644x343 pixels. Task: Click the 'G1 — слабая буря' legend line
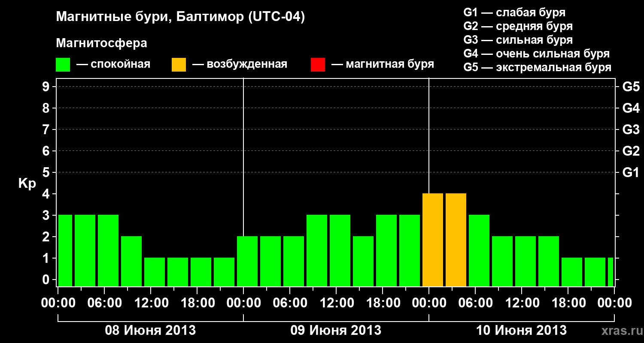514,12
